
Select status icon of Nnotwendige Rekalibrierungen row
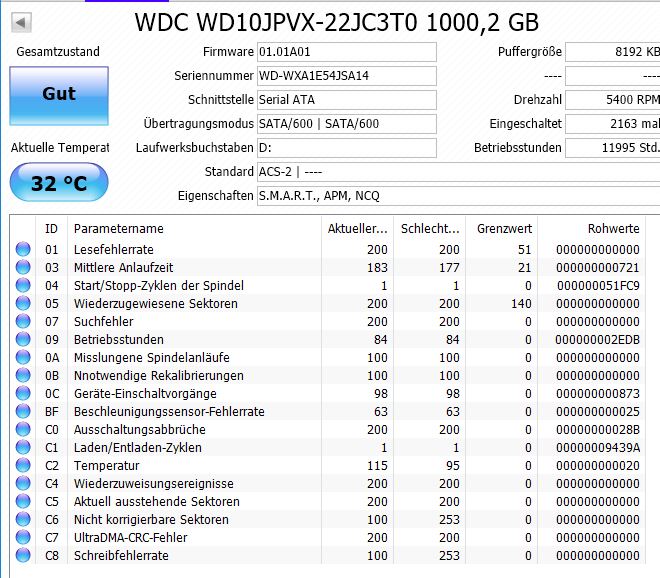pyautogui.click(x=23, y=376)
